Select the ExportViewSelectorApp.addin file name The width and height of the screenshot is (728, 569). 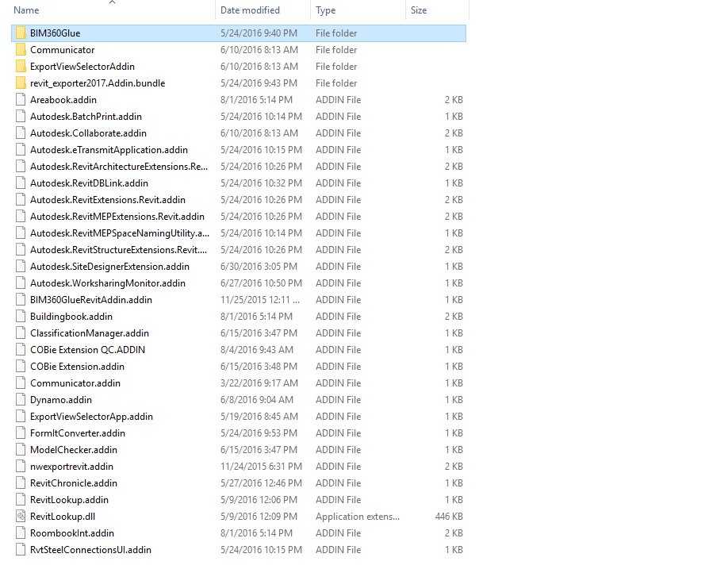point(91,417)
